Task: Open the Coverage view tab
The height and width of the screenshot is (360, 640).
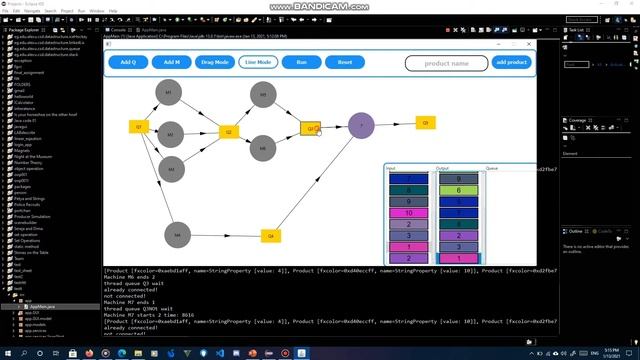Action: tap(577, 120)
